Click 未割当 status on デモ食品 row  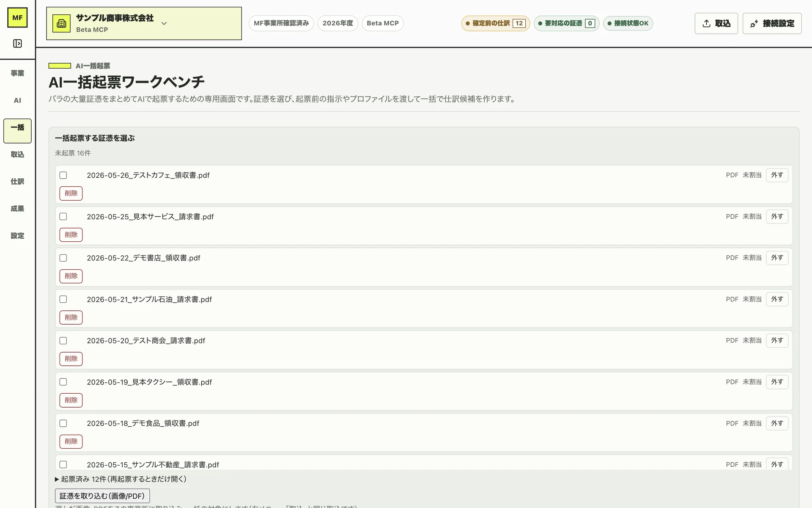pyautogui.click(x=752, y=423)
